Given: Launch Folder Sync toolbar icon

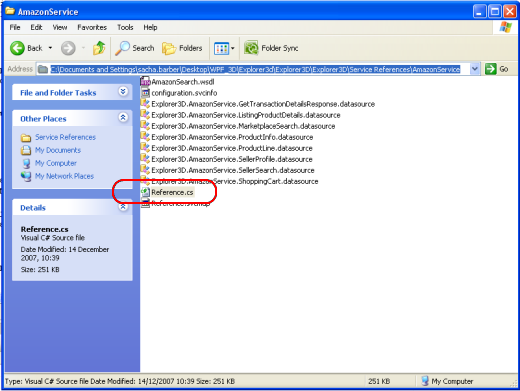Looking at the screenshot, I should [251, 48].
